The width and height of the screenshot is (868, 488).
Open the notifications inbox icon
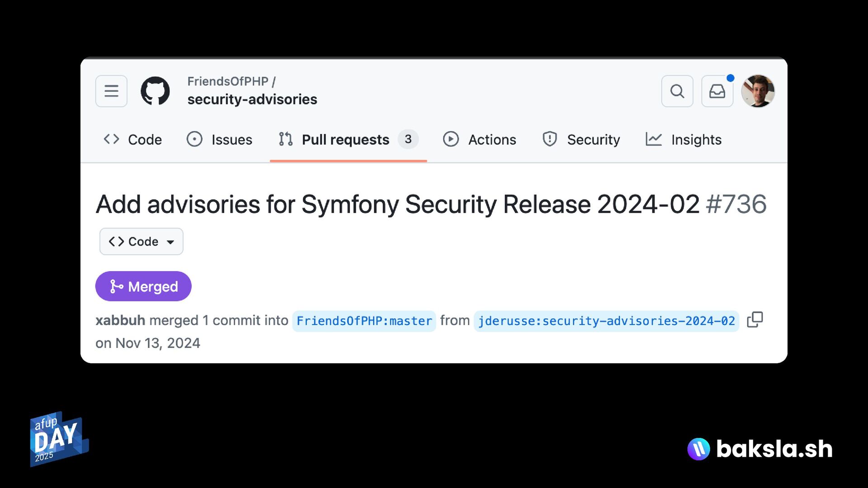717,91
